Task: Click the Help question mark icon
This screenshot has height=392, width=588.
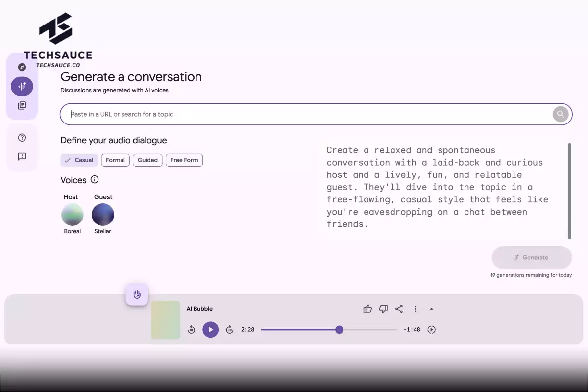Action: tap(22, 138)
